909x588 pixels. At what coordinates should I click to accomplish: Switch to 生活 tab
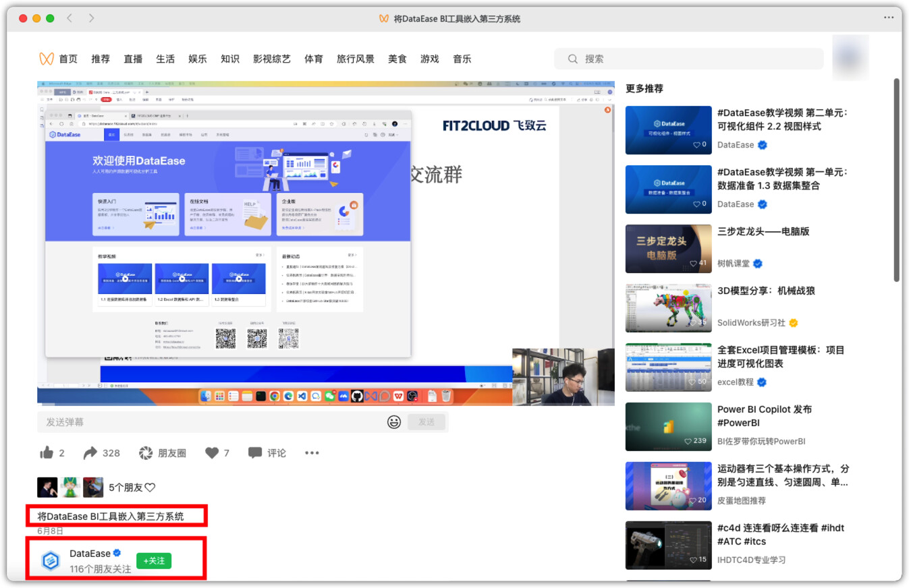tap(165, 59)
